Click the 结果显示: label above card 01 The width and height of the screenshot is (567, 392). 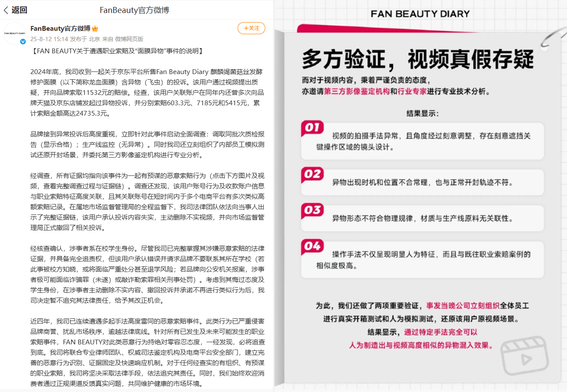pos(422,113)
